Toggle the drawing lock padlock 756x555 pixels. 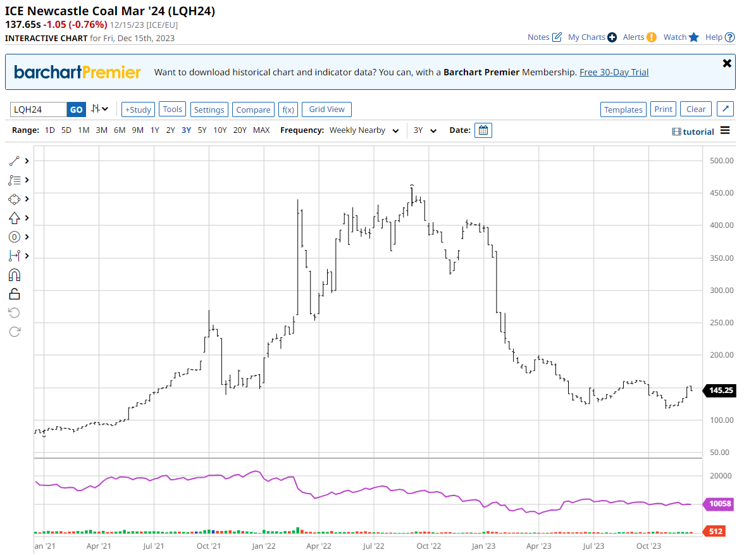pyautogui.click(x=15, y=294)
